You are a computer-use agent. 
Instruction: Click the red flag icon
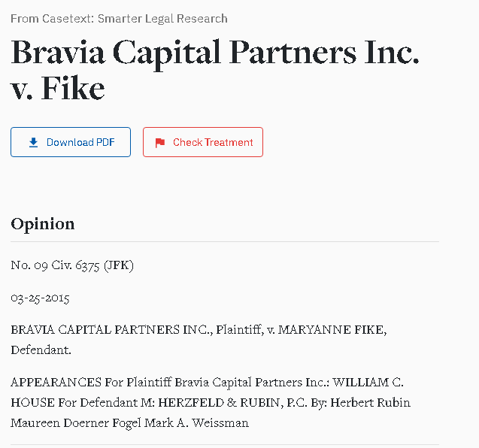pyautogui.click(x=160, y=143)
